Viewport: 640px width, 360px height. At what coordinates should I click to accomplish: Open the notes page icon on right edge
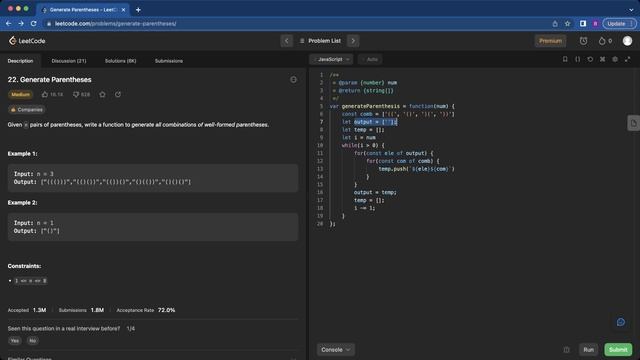633,123
